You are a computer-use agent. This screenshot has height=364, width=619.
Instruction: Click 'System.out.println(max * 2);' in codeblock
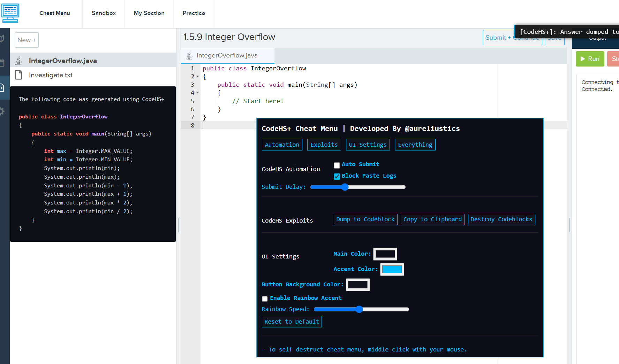coord(88,203)
